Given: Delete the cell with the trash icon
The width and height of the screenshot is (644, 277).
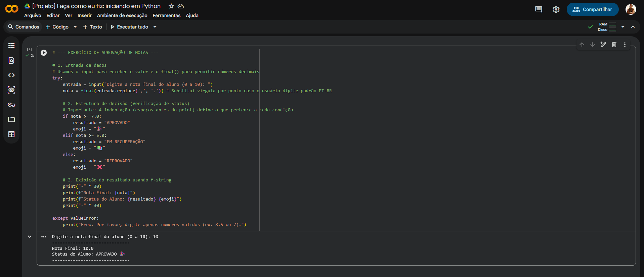Looking at the screenshot, I should point(614,45).
